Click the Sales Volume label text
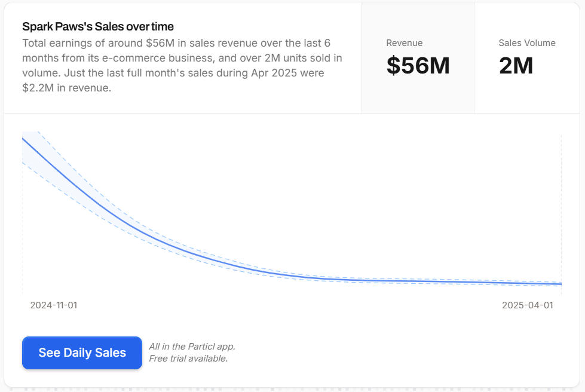This screenshot has width=585, height=392. click(x=527, y=43)
